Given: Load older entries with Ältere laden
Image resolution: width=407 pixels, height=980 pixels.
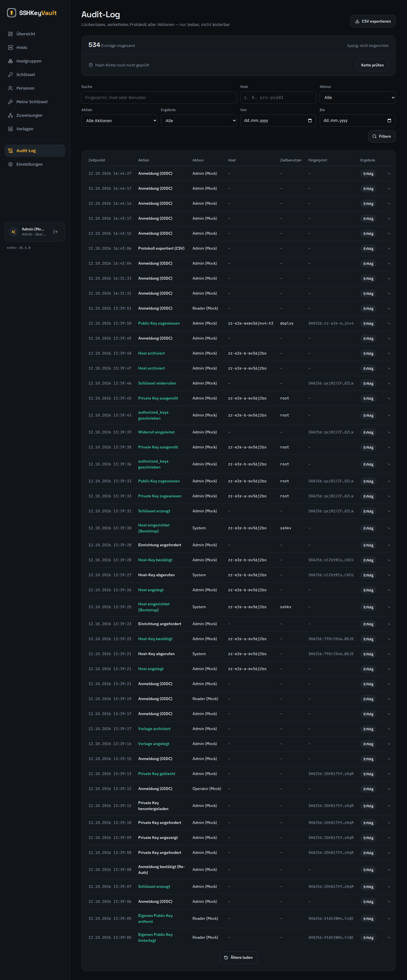Looking at the screenshot, I should click(239, 958).
